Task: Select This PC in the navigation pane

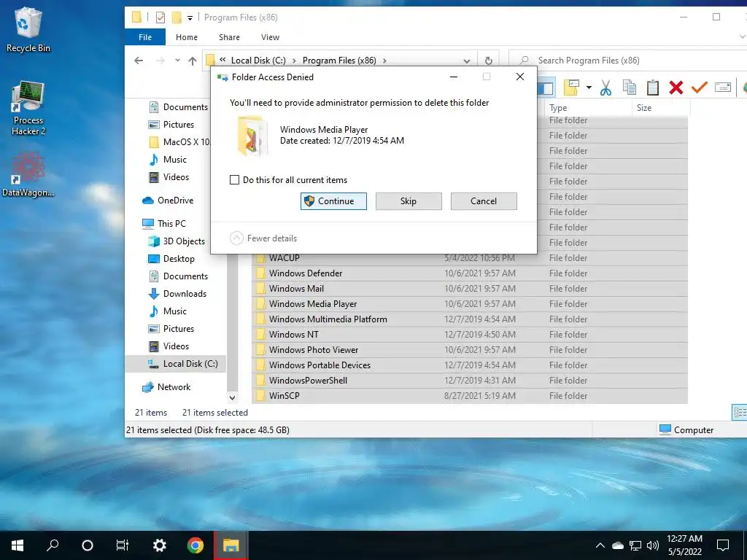Action: tap(164, 224)
